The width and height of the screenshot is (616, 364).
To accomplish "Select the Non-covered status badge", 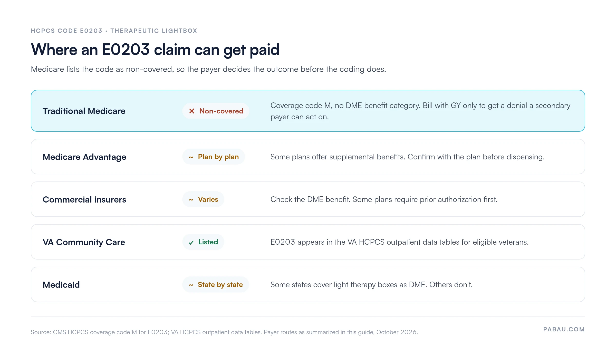I will click(216, 111).
